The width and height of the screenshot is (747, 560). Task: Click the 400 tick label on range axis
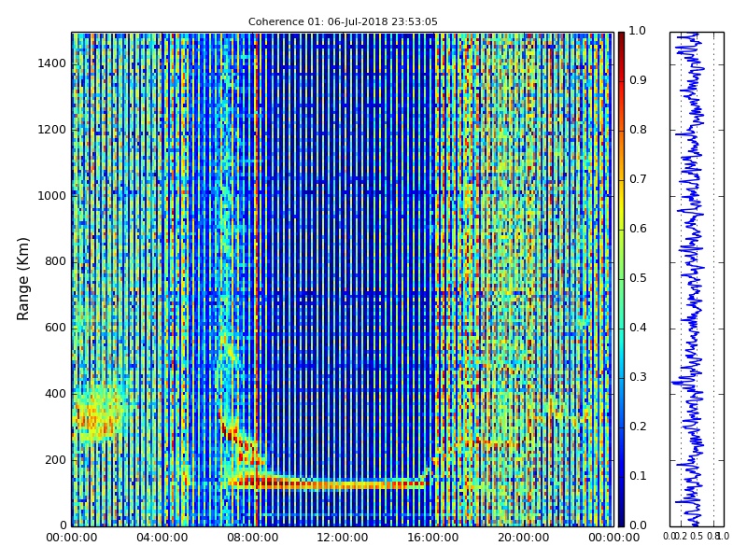click(55, 394)
